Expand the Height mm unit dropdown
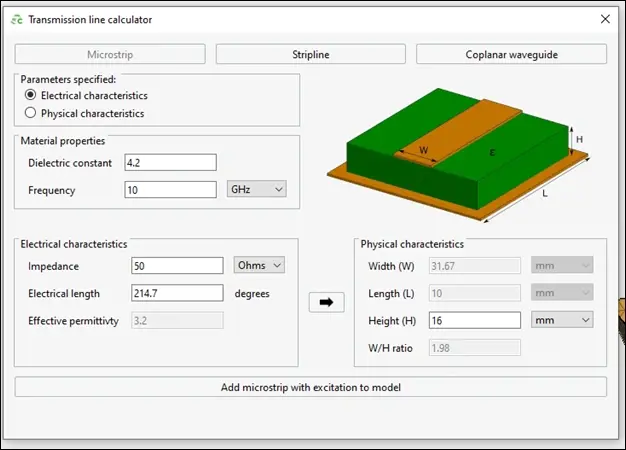Image resolution: width=626 pixels, height=450 pixels. click(561, 320)
